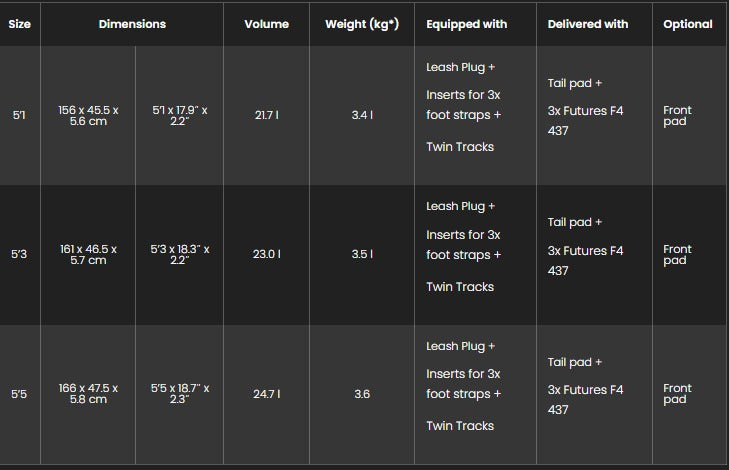Select the 5'5 size cell
This screenshot has height=470, width=729.
[19, 394]
